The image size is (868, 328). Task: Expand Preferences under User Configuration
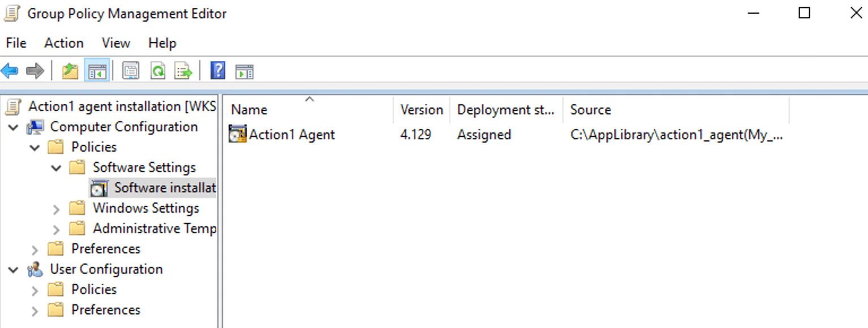coord(35,311)
